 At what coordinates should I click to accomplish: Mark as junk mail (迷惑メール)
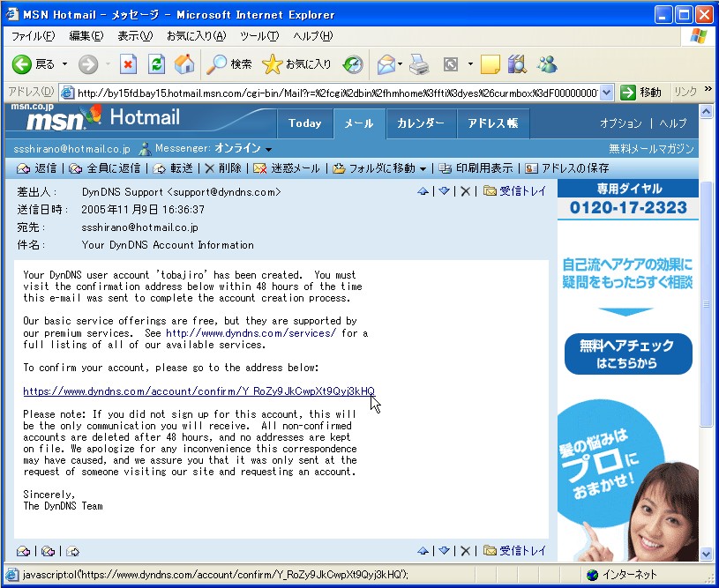[x=287, y=168]
